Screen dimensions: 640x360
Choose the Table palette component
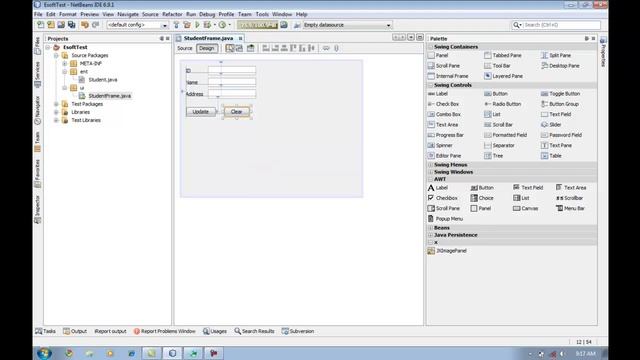551,156
